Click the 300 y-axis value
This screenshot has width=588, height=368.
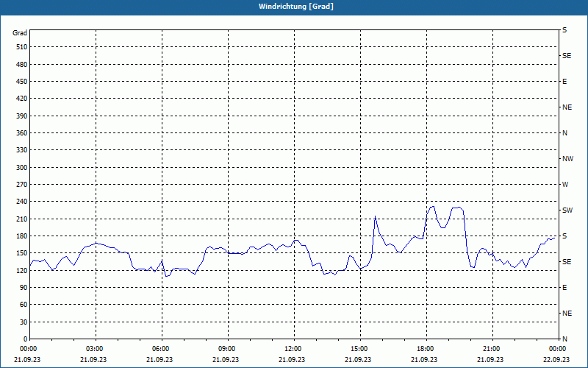tap(22, 168)
